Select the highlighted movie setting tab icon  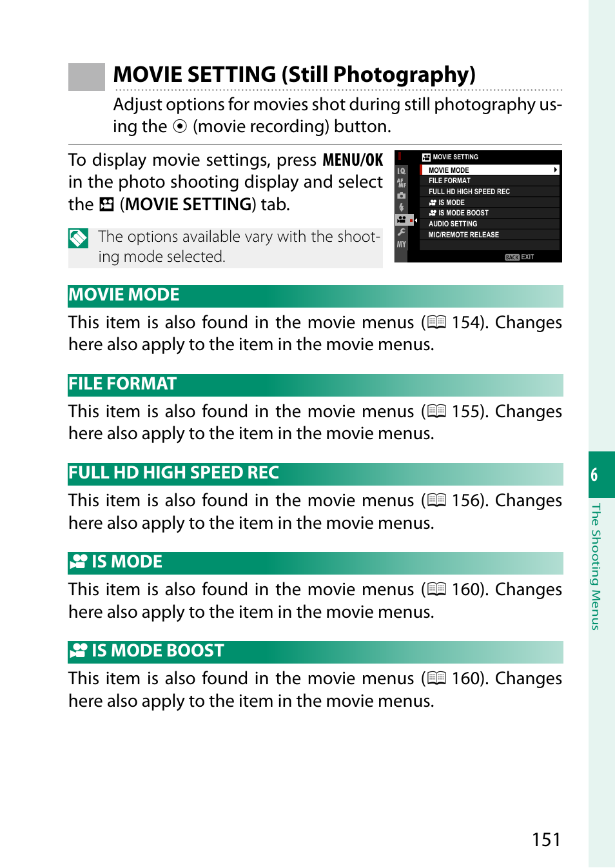402,220
